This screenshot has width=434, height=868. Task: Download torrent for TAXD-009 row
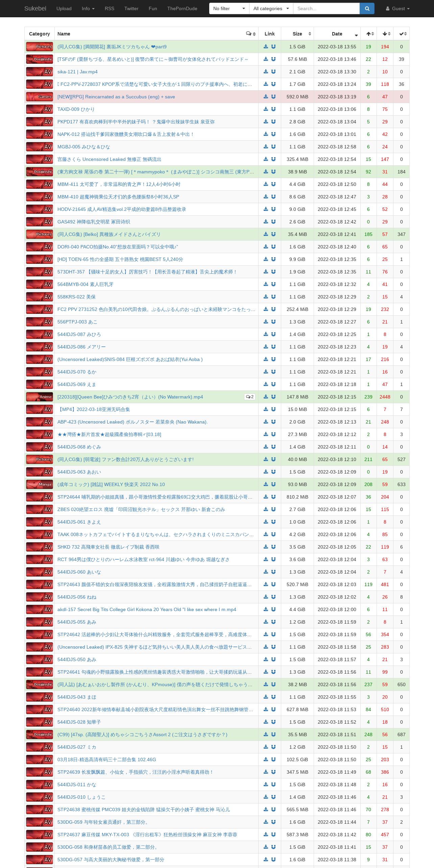(266, 109)
